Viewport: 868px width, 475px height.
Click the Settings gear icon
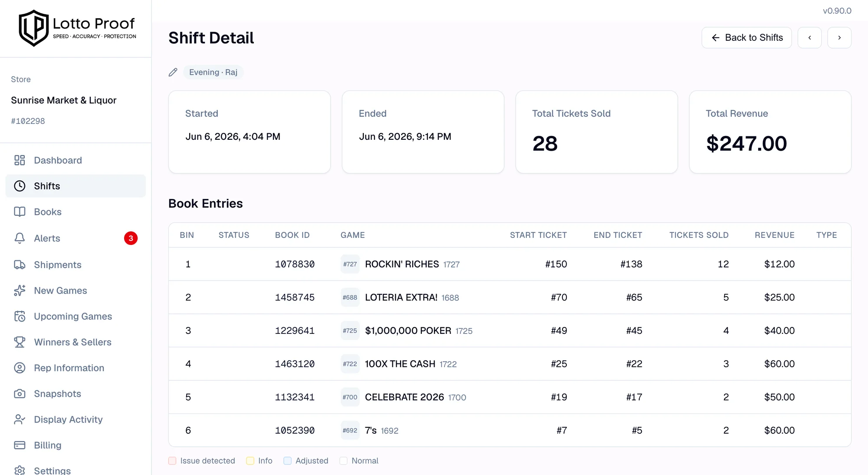point(20,470)
